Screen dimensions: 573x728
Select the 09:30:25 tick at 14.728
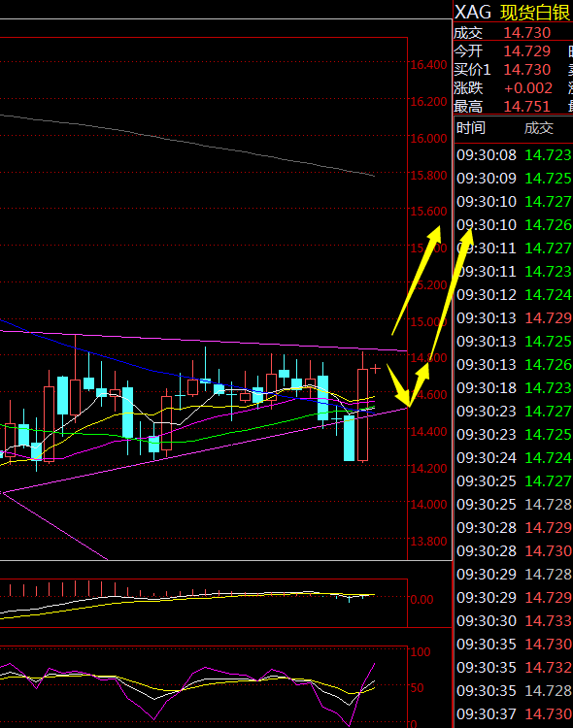click(514, 505)
